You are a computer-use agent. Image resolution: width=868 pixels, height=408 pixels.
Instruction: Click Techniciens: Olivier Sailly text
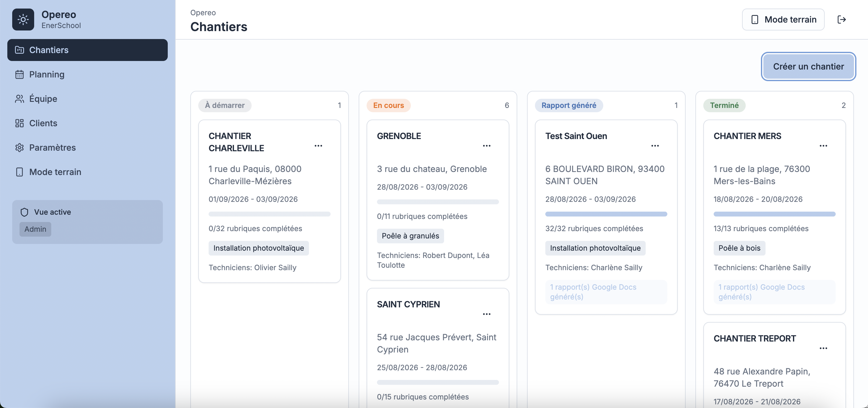253,267
